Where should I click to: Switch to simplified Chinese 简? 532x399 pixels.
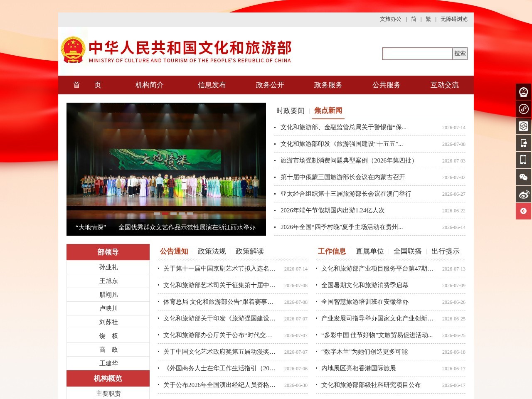pyautogui.click(x=414, y=19)
